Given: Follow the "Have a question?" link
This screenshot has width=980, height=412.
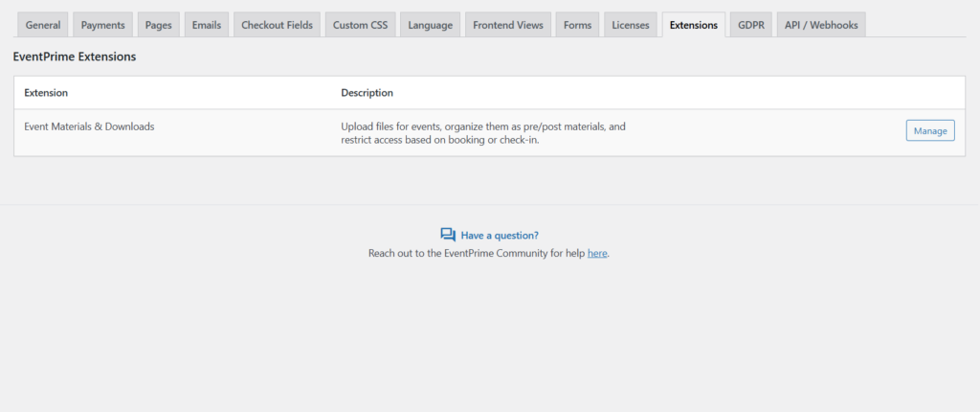Looking at the screenshot, I should [x=500, y=235].
